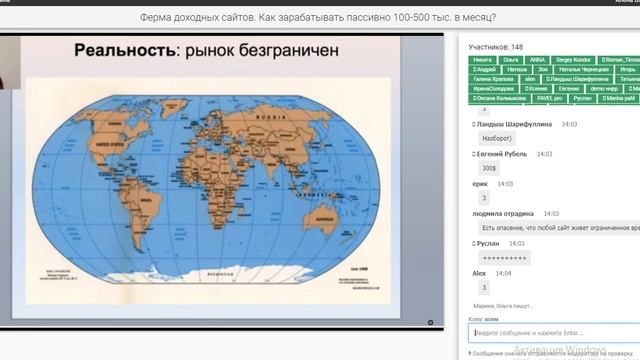This screenshot has width=640, height=360.
Task: Click chat author name 'Alex'
Action: [x=479, y=273]
